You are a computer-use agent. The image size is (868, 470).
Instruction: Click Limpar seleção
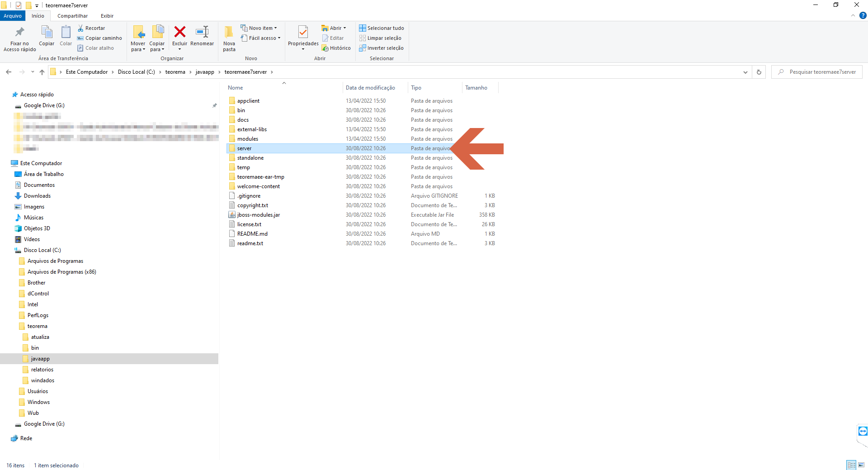click(x=380, y=38)
